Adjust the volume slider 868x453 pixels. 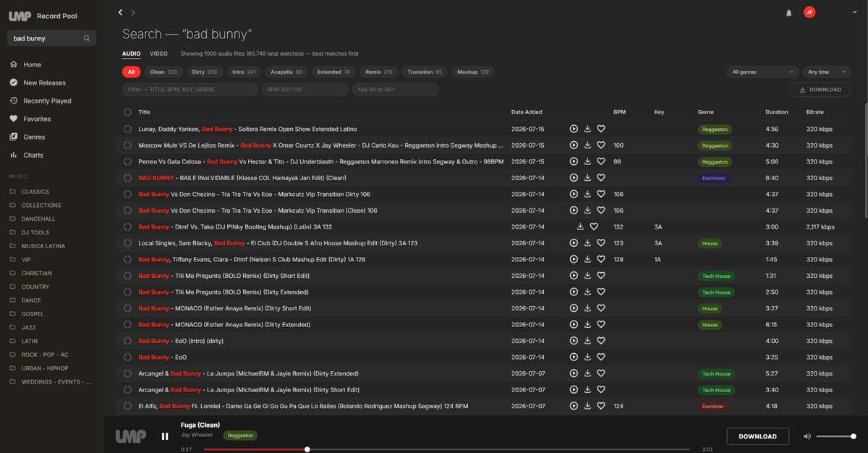point(835,436)
